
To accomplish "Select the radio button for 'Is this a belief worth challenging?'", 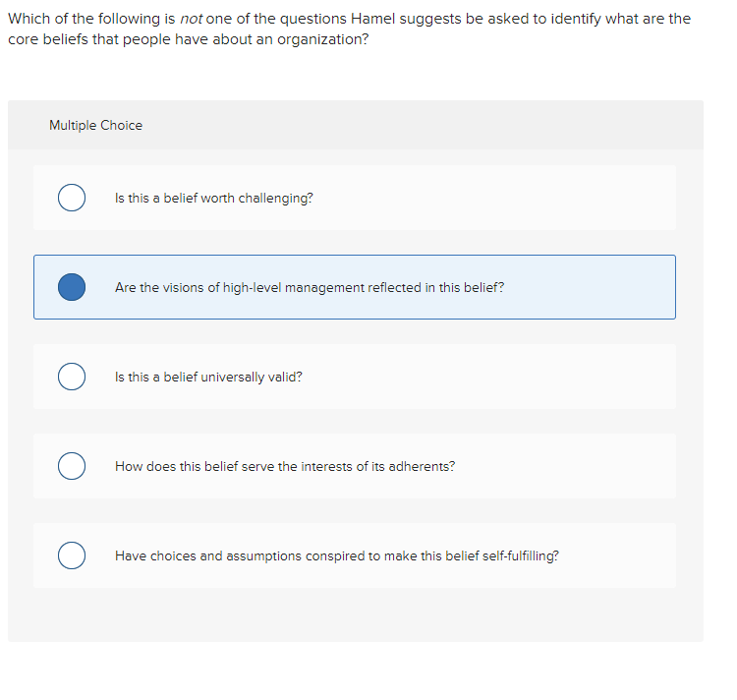I will [71, 198].
